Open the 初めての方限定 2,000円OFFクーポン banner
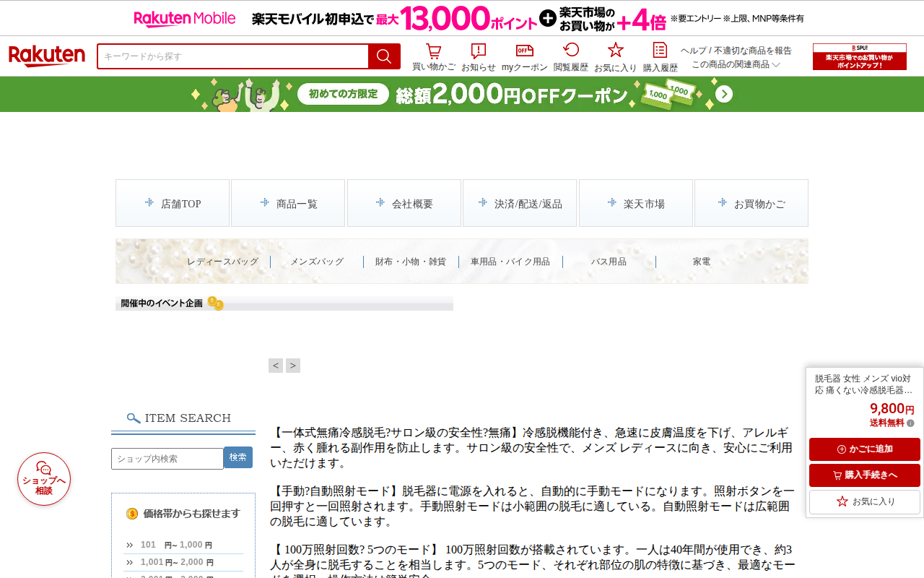924x578 pixels. click(462, 95)
